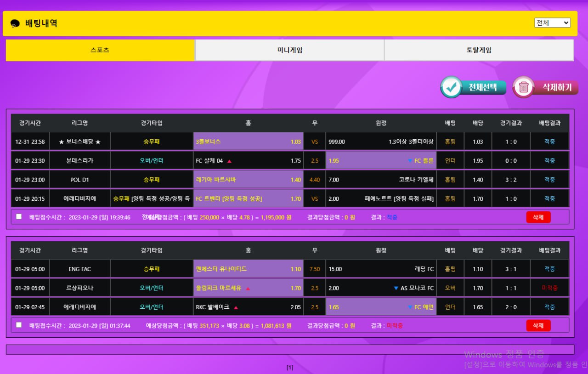Check the box for the 01:37:44 bet slip
Screen dimensions: 588x374
19,325
